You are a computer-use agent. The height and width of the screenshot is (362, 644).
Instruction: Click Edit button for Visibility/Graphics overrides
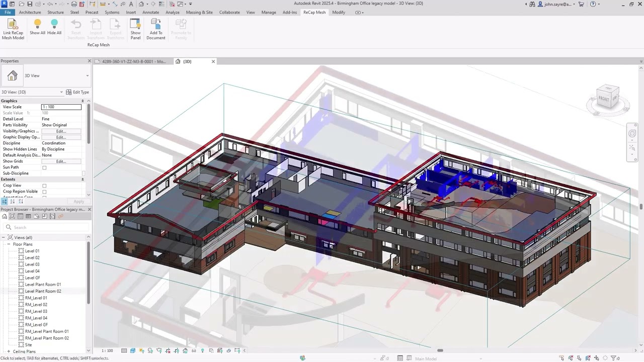click(x=61, y=131)
